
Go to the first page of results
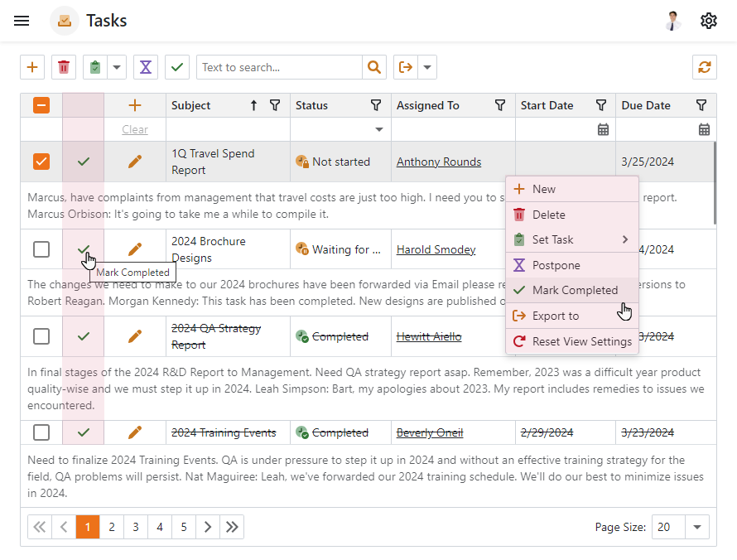click(x=40, y=527)
